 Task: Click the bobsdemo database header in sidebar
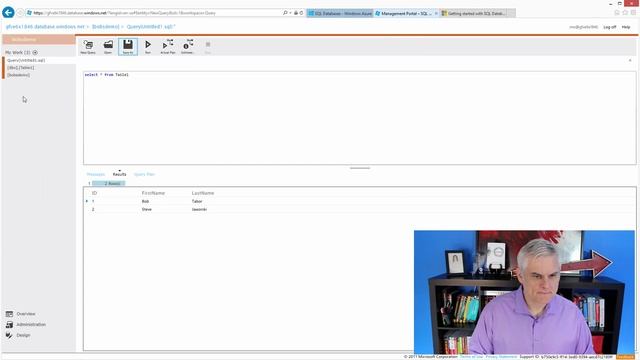[x=39, y=40]
